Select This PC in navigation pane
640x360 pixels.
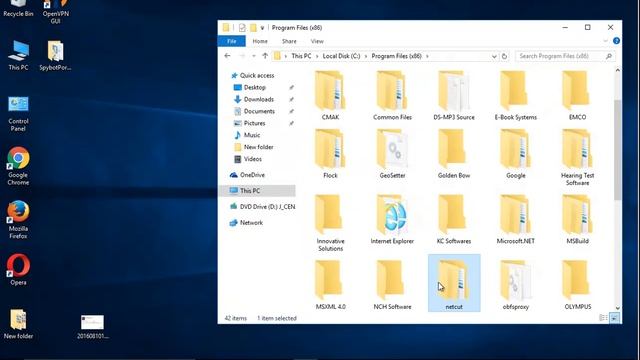click(x=257, y=191)
